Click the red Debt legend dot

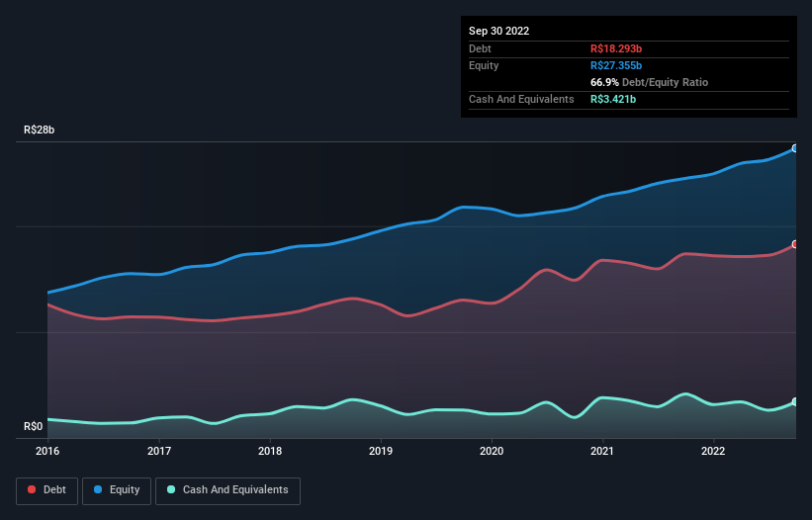point(32,489)
